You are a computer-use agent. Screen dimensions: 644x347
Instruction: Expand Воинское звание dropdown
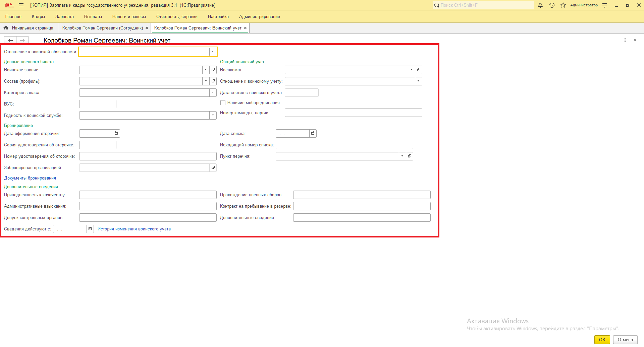point(206,70)
